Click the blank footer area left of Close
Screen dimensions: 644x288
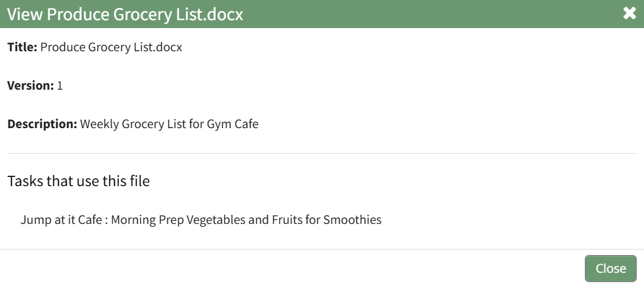(292, 268)
